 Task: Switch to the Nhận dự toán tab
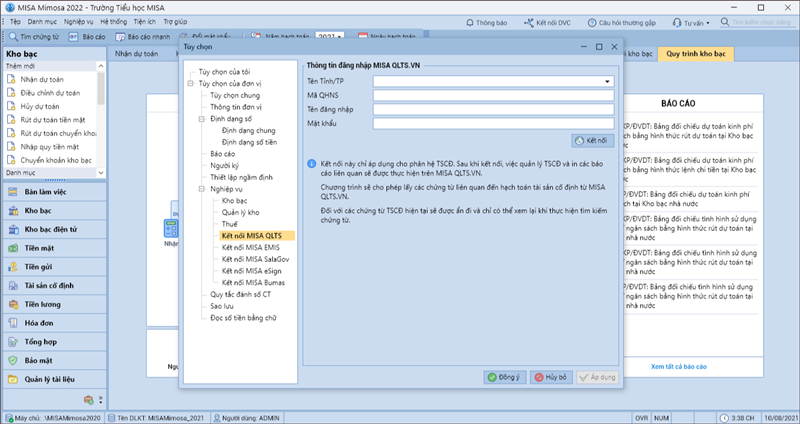tap(136, 54)
